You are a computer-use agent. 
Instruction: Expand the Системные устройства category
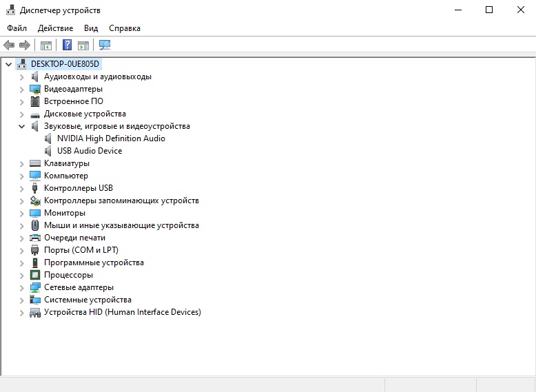coord(22,300)
